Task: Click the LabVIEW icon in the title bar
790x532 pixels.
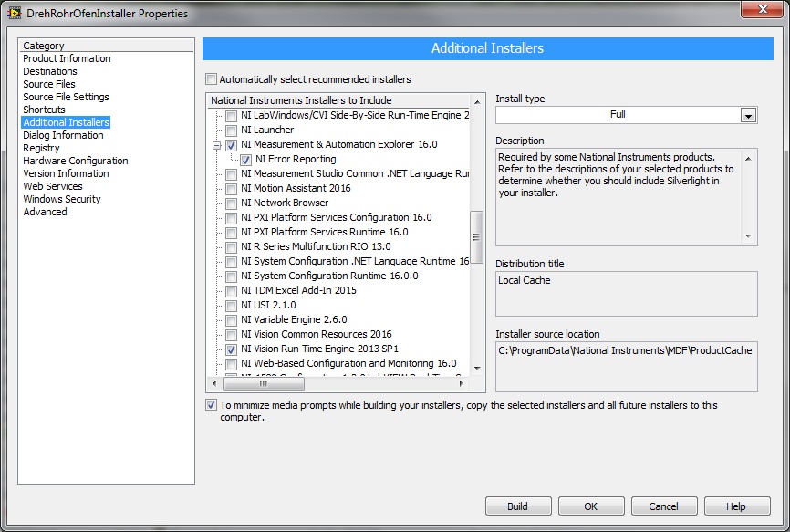Action: point(15,12)
